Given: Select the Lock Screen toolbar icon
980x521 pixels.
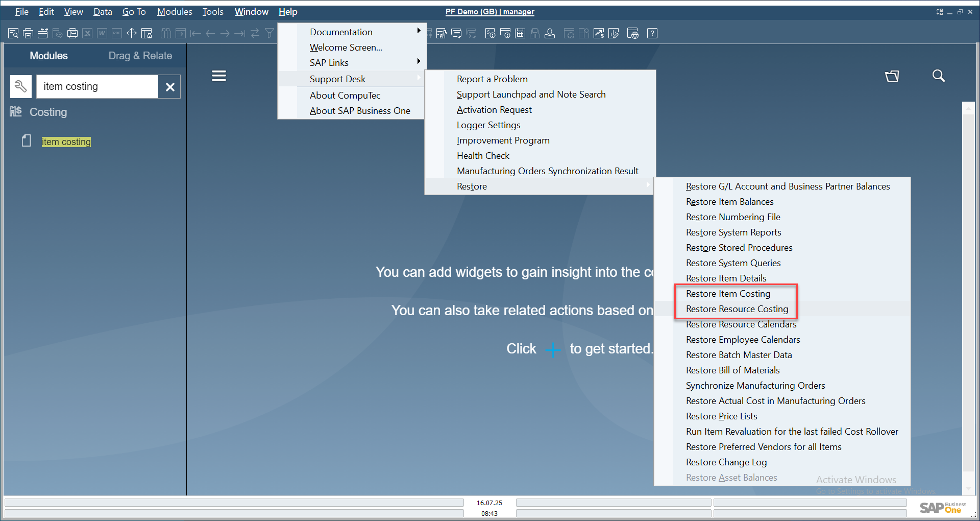Looking at the screenshot, I should pos(146,33).
